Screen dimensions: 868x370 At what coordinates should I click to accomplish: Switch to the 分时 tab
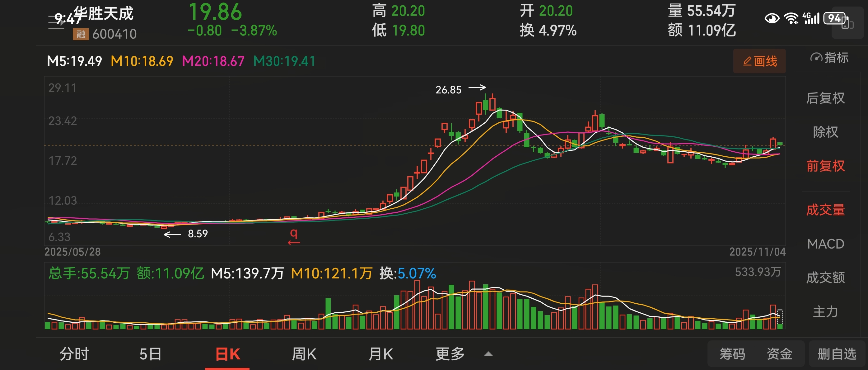click(x=74, y=354)
